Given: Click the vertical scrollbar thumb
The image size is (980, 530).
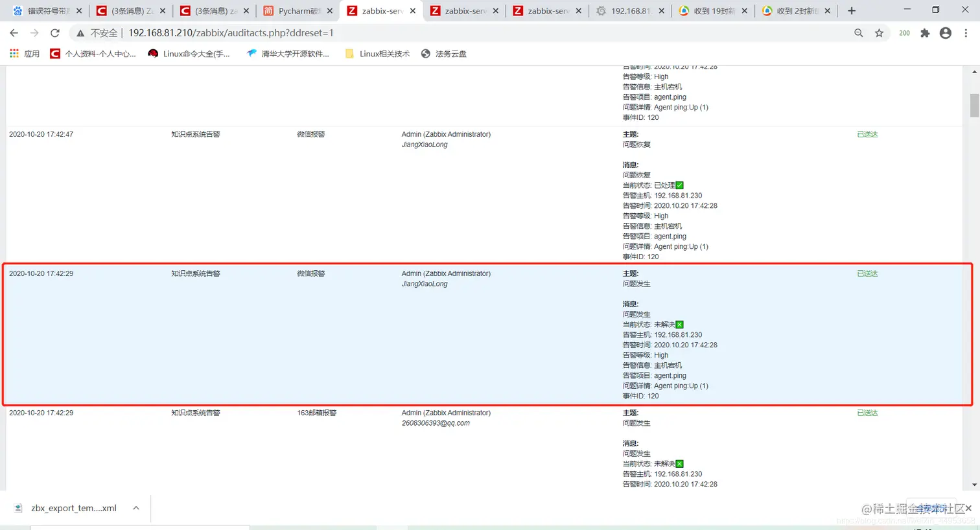Looking at the screenshot, I should (x=974, y=106).
